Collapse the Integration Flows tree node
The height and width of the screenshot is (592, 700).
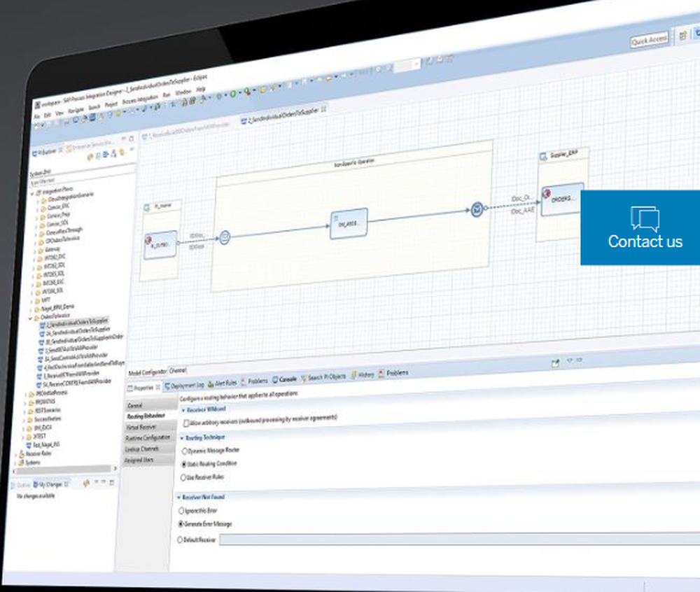pos(32,194)
